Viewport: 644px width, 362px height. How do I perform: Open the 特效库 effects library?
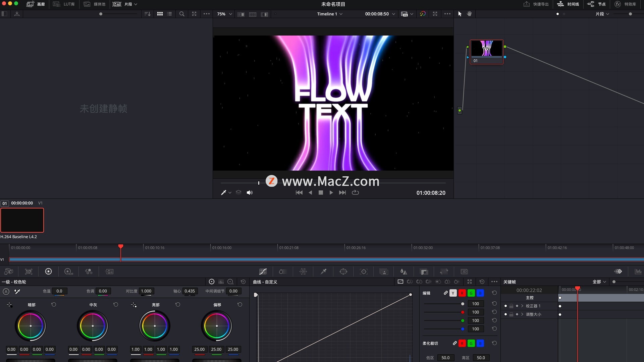point(625,4)
